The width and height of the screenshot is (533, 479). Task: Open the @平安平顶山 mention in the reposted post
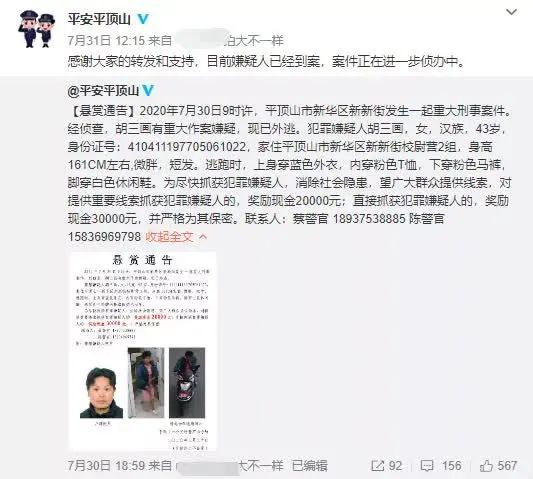point(103,91)
